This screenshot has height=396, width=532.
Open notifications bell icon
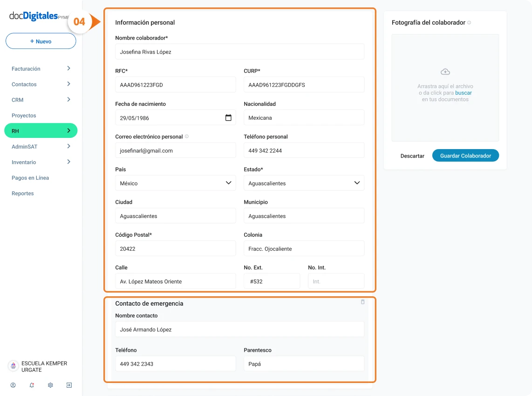[x=32, y=385]
